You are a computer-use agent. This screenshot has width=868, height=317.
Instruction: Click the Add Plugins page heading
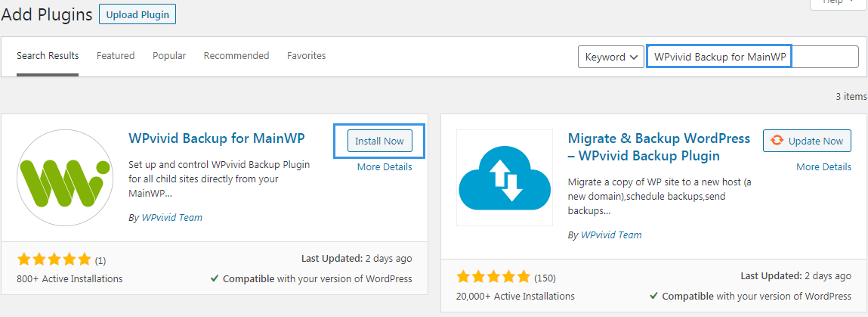pos(47,15)
